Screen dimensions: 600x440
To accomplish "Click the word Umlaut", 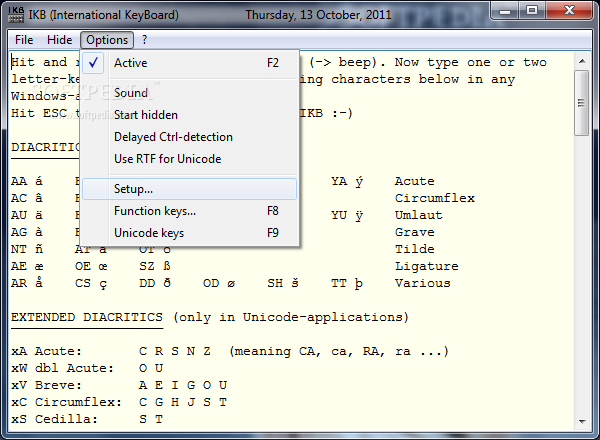I will click(419, 215).
